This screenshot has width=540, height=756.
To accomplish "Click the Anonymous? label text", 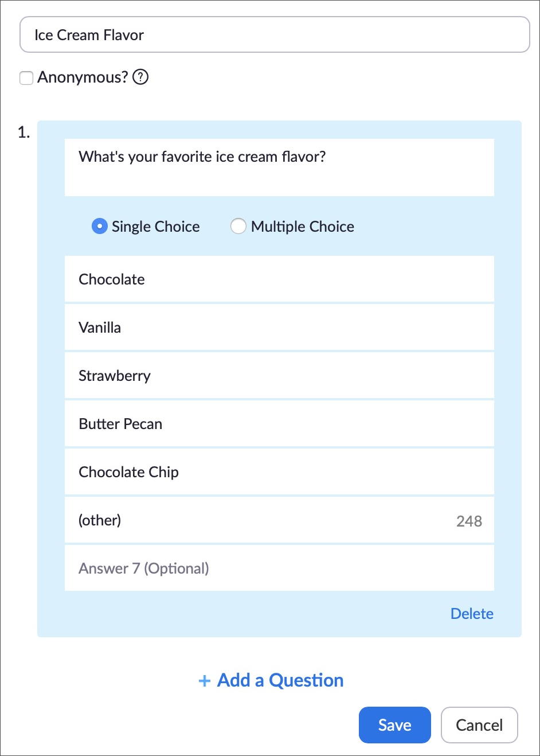I will pos(83,77).
